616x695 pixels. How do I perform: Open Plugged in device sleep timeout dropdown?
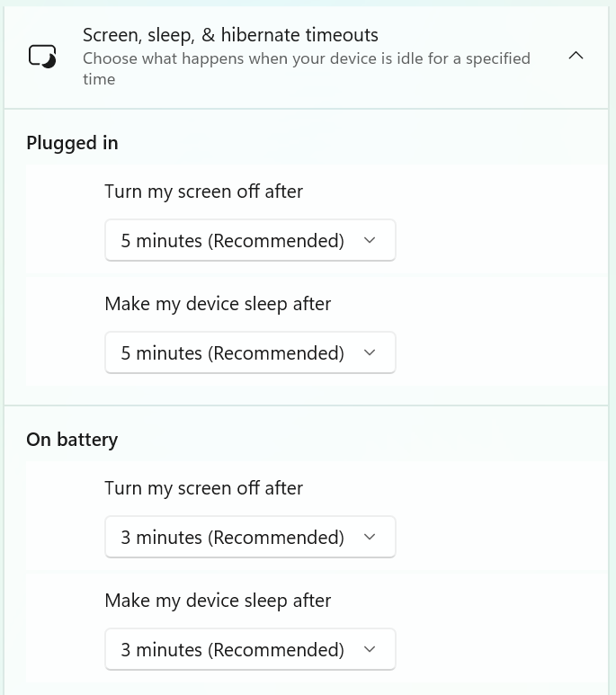pyautogui.click(x=250, y=352)
